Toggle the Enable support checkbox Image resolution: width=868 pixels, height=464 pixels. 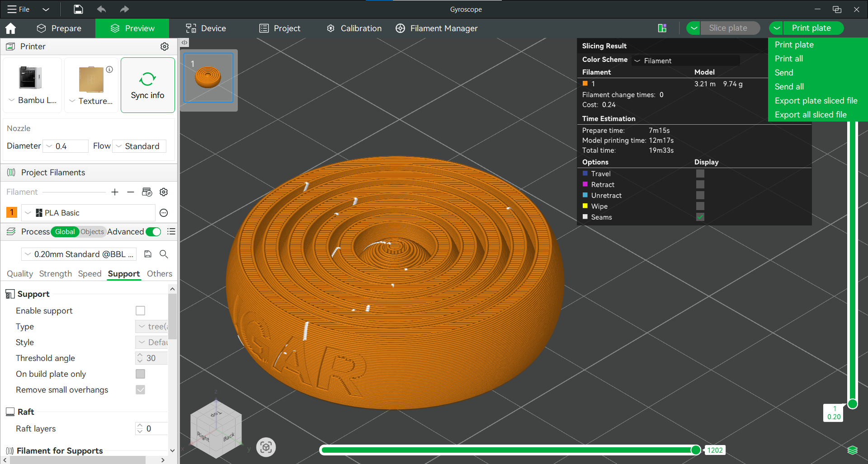point(141,311)
